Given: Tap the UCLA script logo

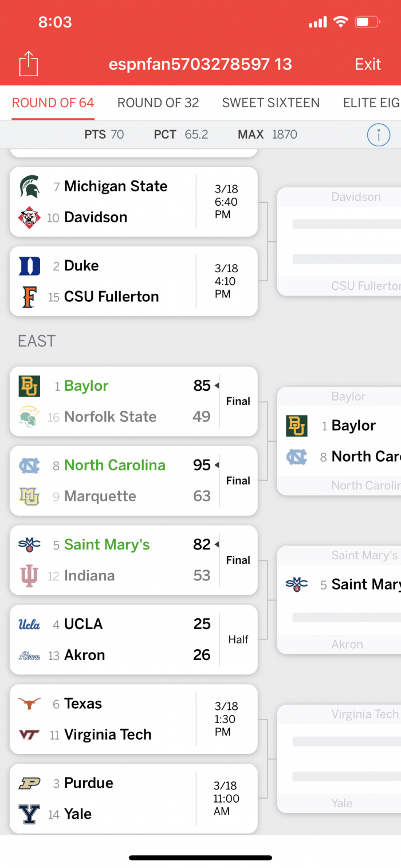Looking at the screenshot, I should [30, 624].
